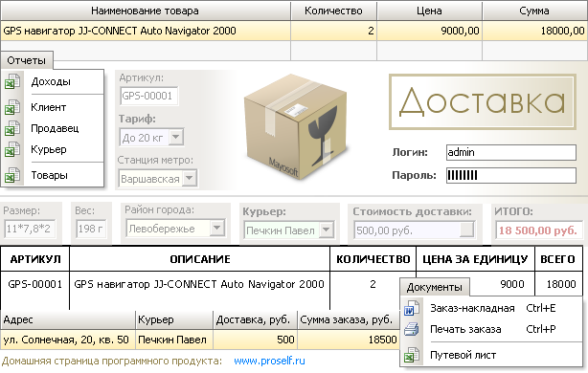Viewport: 588px width, 373px height.
Task: Click the Excel icon beside Курьер
Action: point(12,149)
